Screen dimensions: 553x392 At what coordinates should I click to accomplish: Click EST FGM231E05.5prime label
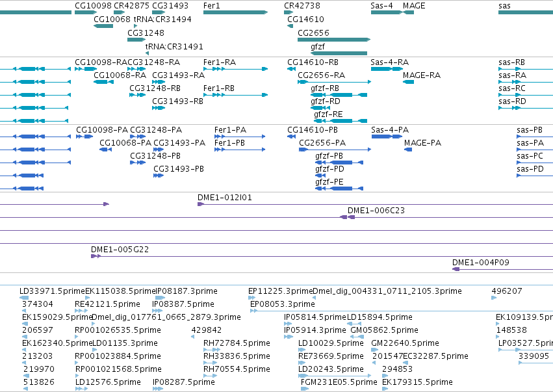pyautogui.click(x=339, y=382)
